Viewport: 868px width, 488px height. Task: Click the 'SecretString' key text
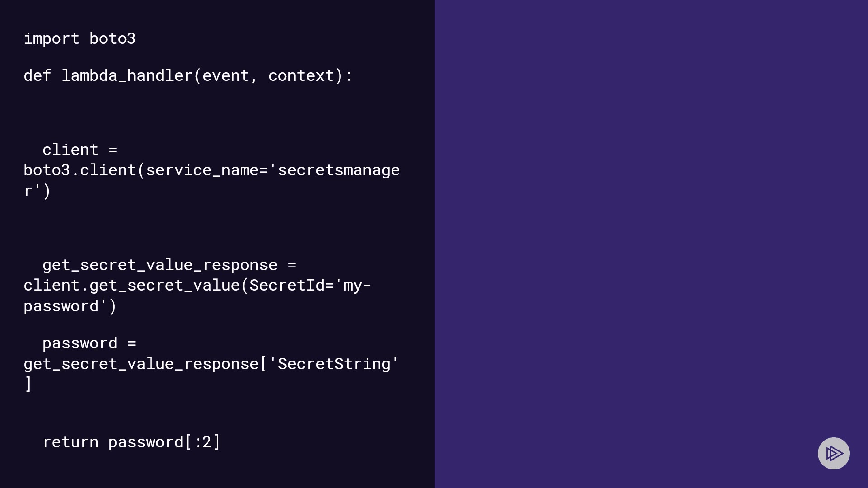pyautogui.click(x=334, y=364)
